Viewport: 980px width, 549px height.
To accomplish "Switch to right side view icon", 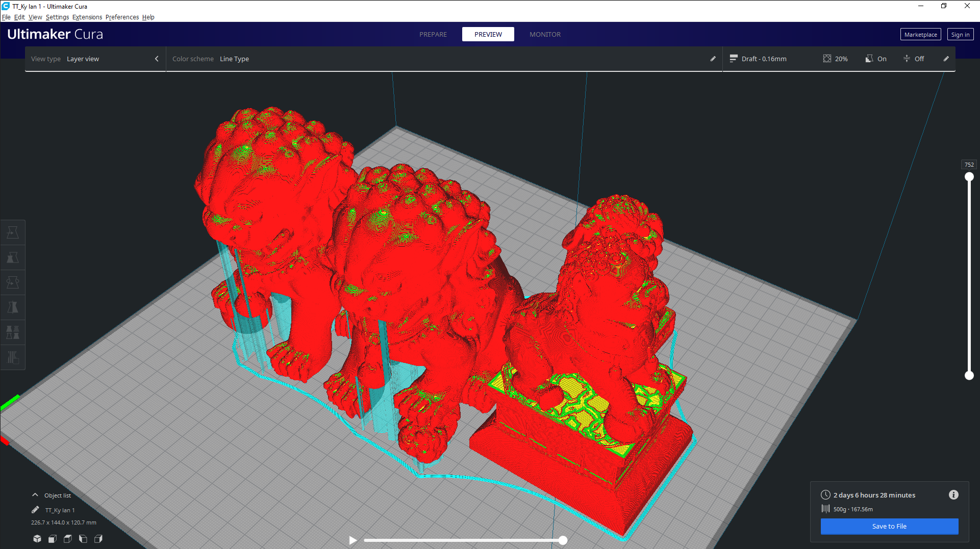I will [98, 539].
